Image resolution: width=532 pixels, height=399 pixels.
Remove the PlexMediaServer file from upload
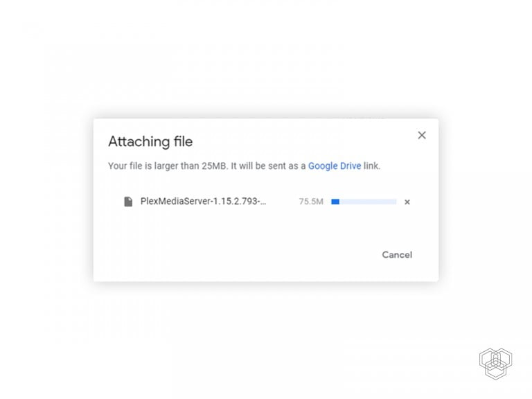click(407, 202)
